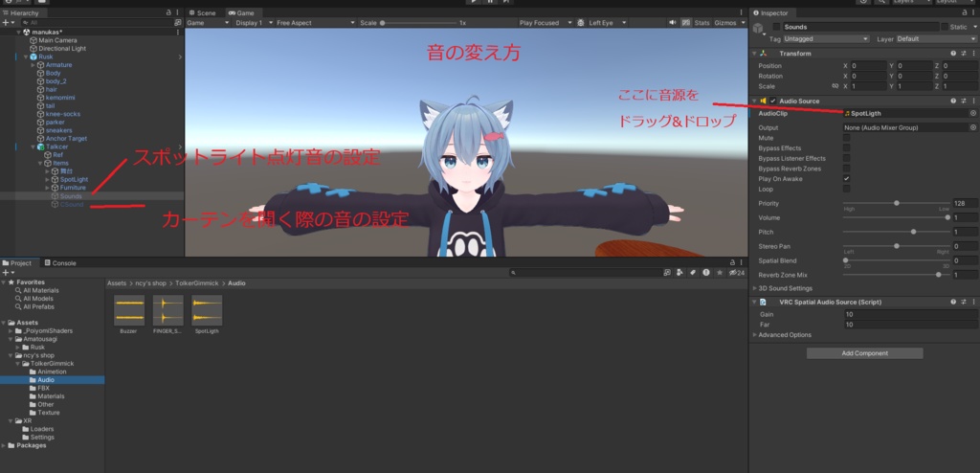Toggle the Static checkbox
The image size is (980, 473).
(945, 27)
